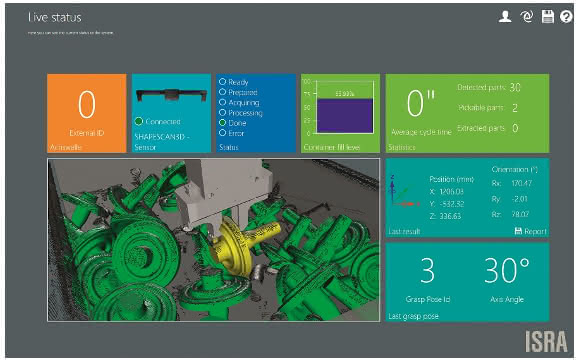Click the Extracted parts value 0

515,128
